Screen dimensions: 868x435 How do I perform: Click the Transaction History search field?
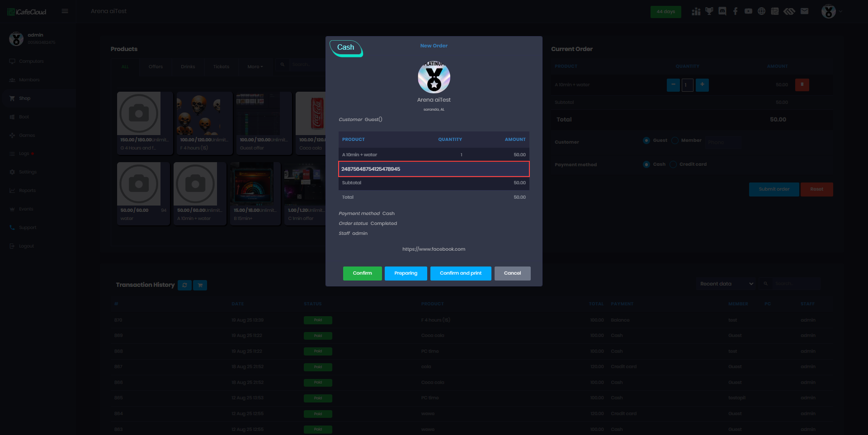click(x=796, y=284)
